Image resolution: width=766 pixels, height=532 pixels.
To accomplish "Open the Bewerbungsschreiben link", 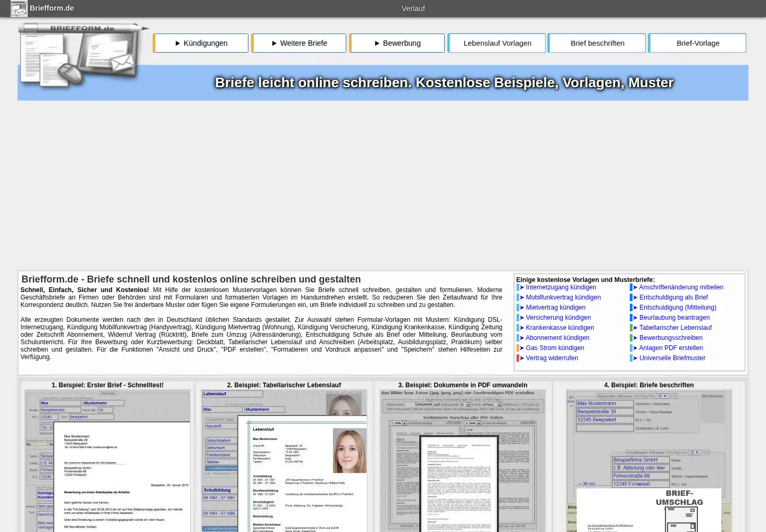I will tap(671, 338).
